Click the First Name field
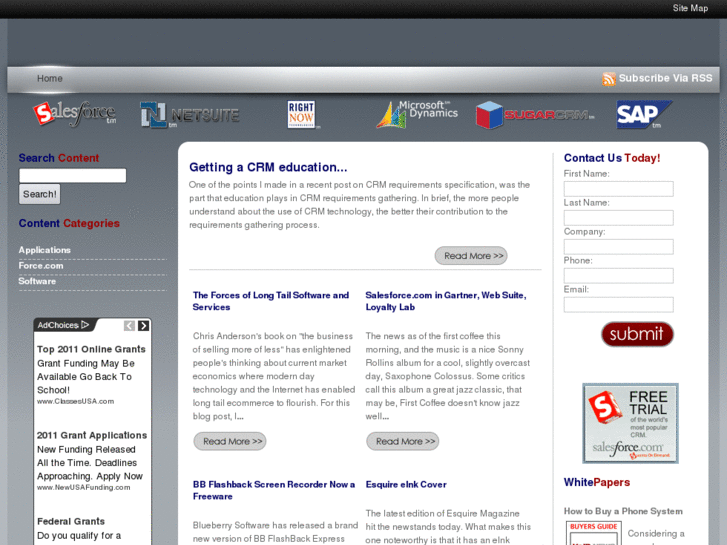 tap(619, 189)
